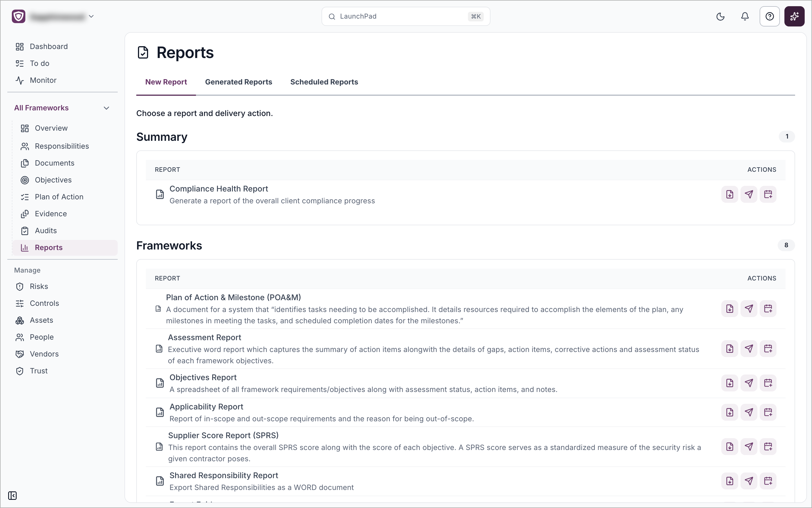
Task: Open Plan of Action in sidebar
Action: [x=65, y=197]
